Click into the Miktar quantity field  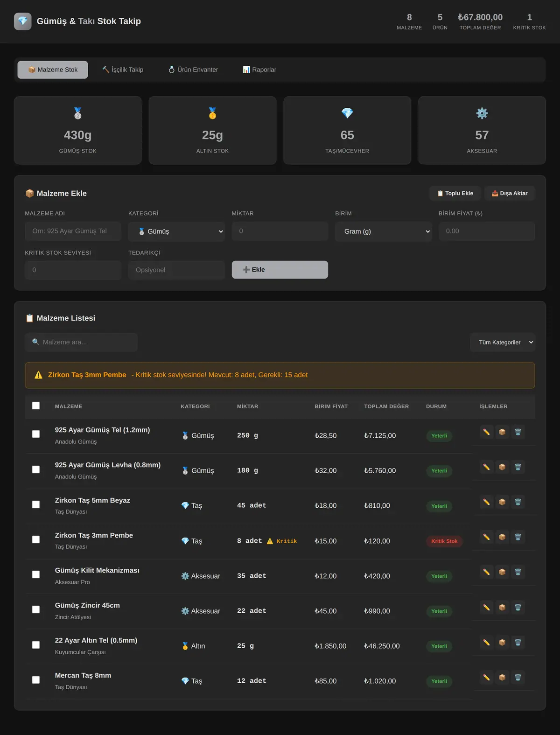[280, 231]
